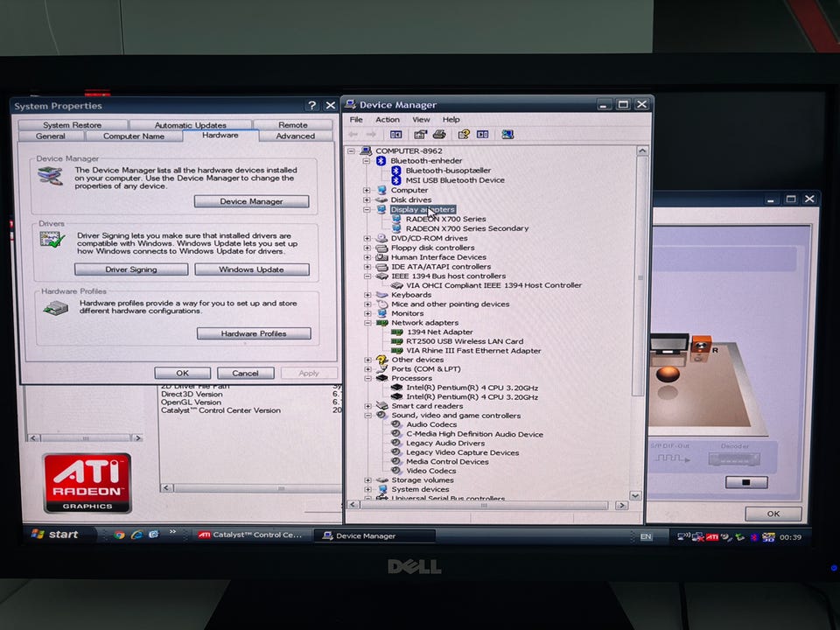Click the show/hide action pane toolbar icon
This screenshot has height=630, width=840.
coord(483,135)
